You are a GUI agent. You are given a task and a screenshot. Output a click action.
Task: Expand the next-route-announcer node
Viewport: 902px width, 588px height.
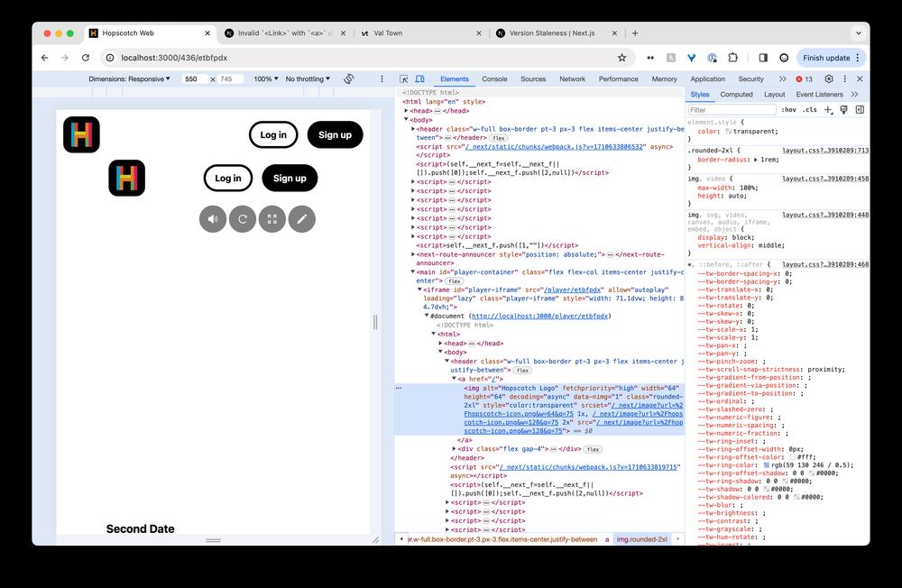tap(413, 254)
